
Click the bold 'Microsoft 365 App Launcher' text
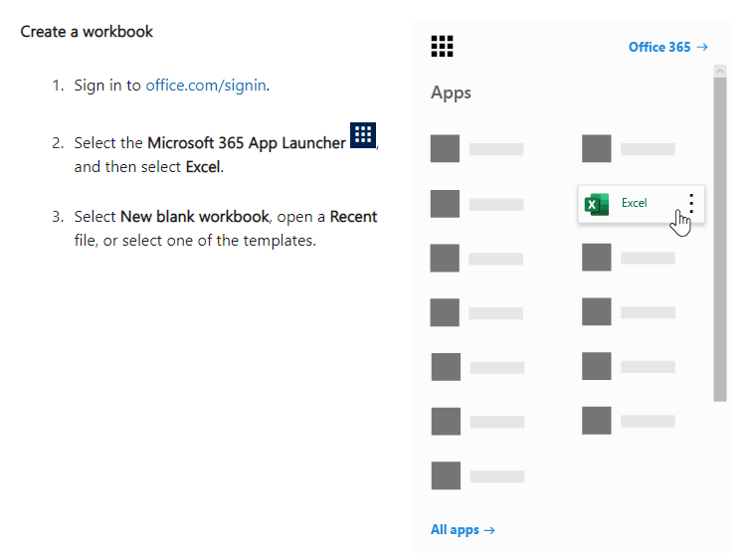[247, 143]
